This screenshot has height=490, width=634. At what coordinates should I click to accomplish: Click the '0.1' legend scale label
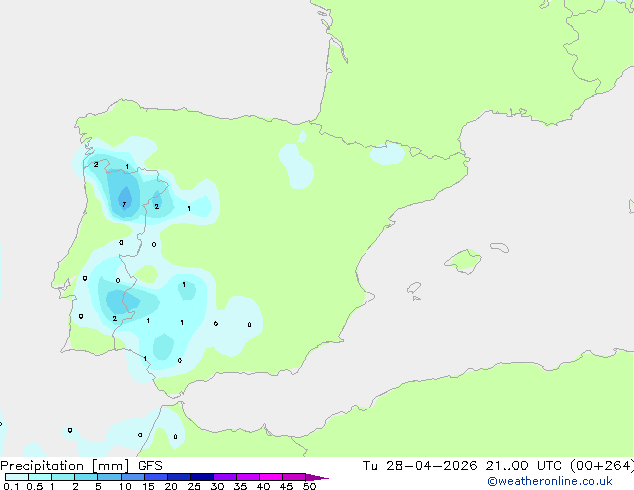click(x=11, y=486)
